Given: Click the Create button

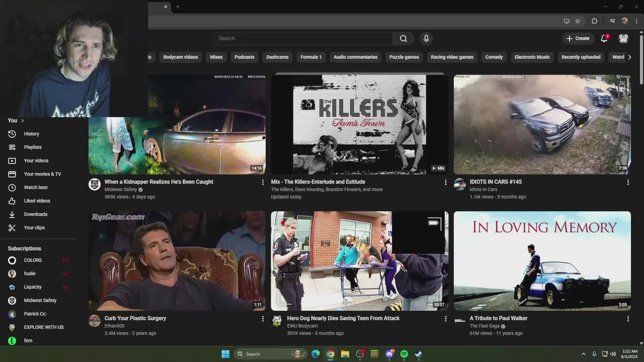Looking at the screenshot, I should [x=578, y=38].
